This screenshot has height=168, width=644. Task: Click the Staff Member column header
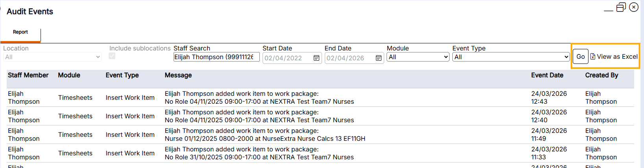pos(28,75)
